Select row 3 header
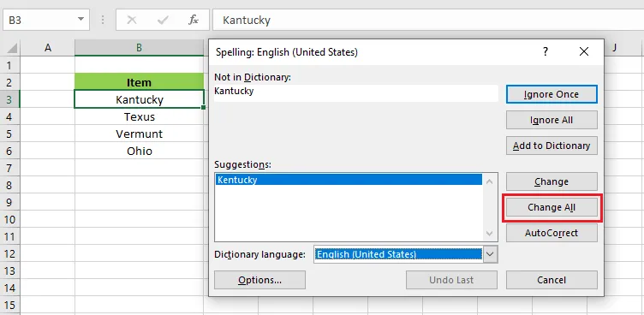 pos(10,99)
